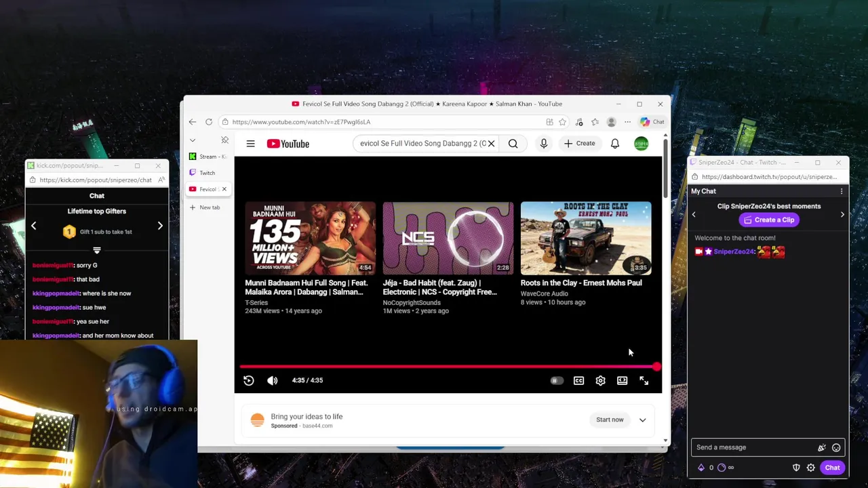
Task: Click the Kick chat address bar URL
Action: pos(96,180)
